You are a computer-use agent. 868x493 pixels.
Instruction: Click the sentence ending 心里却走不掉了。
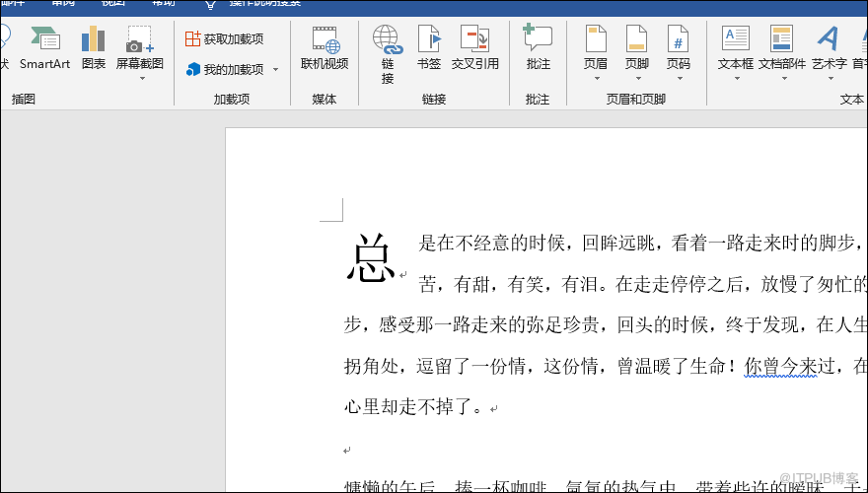(414, 405)
